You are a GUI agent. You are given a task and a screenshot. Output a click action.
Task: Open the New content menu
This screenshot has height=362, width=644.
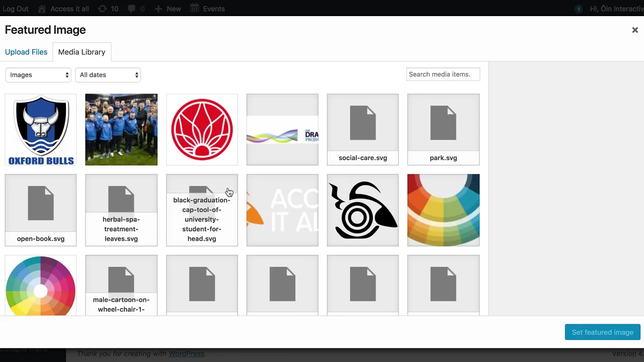pos(168,9)
